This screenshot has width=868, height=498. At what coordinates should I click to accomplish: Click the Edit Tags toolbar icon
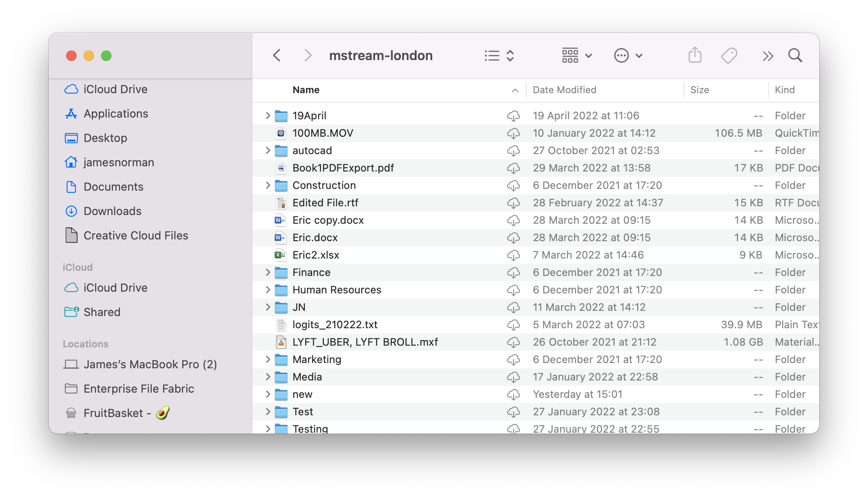[x=729, y=55]
